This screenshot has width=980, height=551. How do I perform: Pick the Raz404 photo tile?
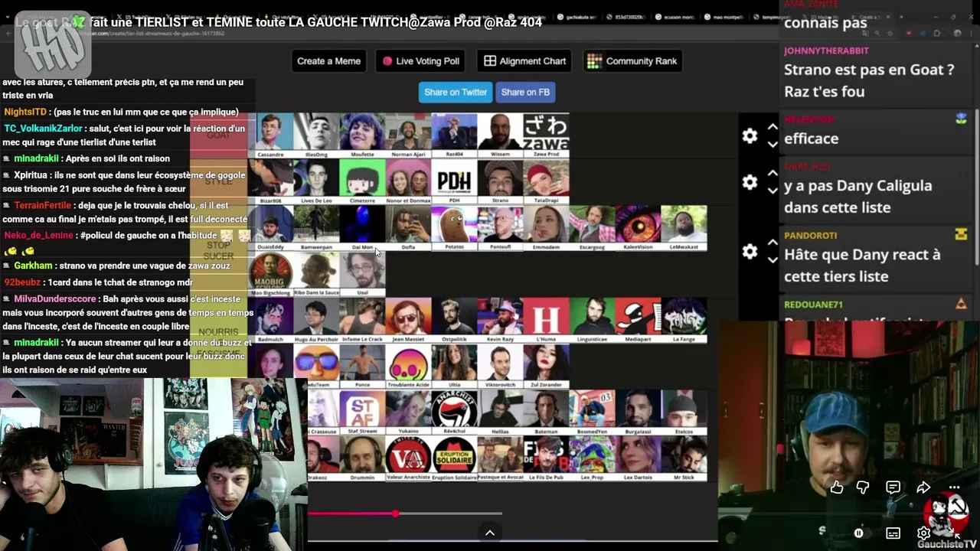(x=454, y=135)
